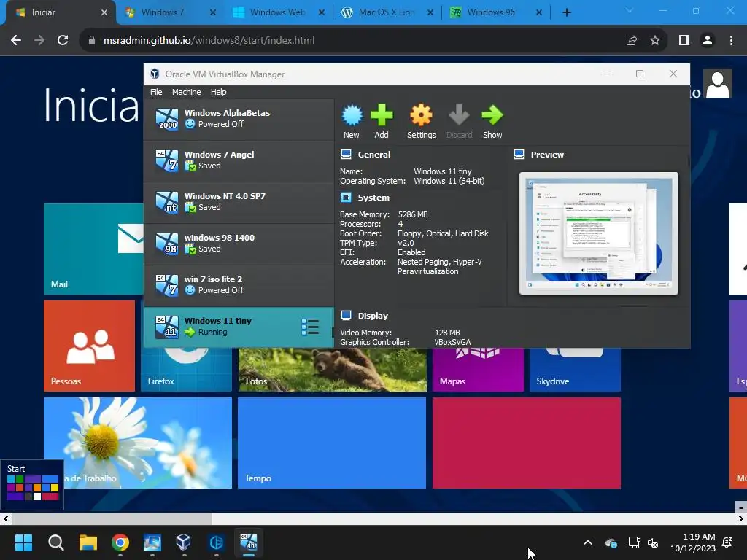747x560 pixels.
Task: Open the File menu in VirtualBox
Action: pyautogui.click(x=156, y=92)
